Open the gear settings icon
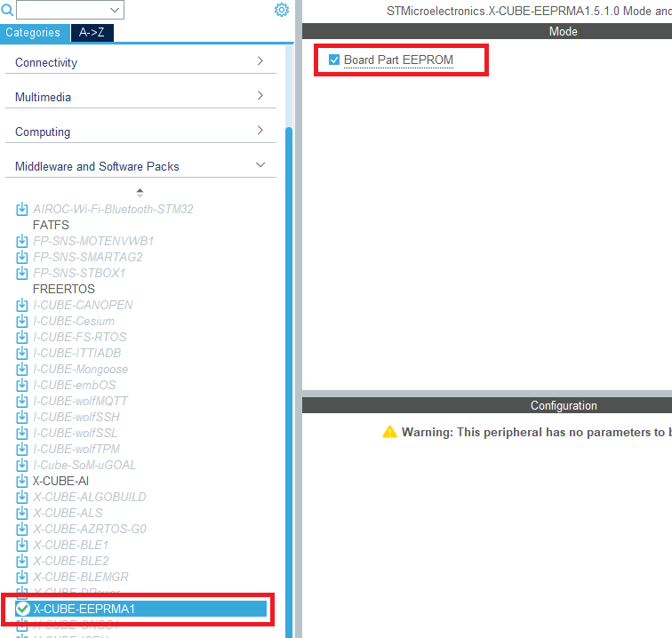 coord(282,10)
